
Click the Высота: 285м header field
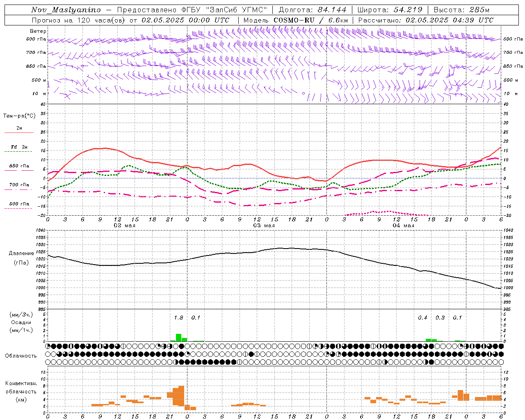pyautogui.click(x=461, y=10)
